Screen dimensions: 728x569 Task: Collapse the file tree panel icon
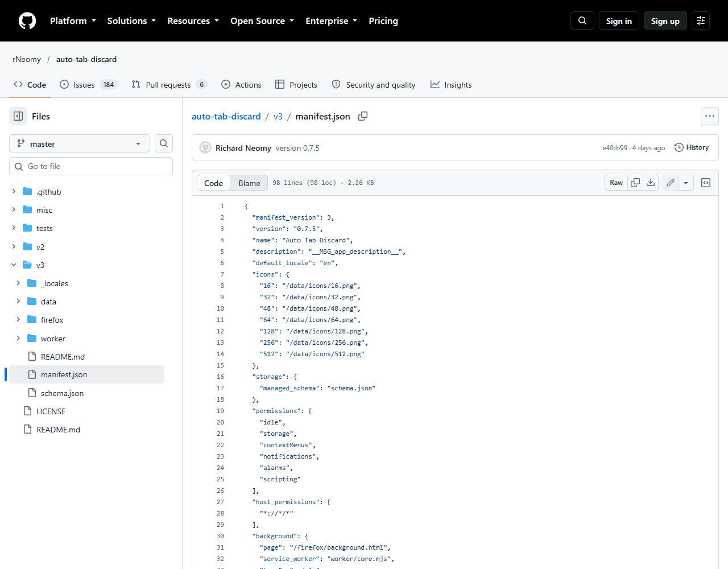point(18,116)
